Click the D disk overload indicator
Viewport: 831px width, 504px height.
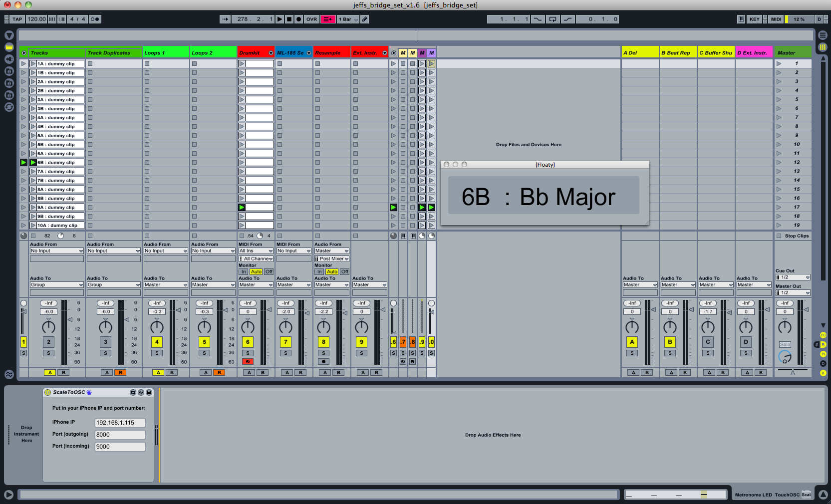[x=819, y=19]
